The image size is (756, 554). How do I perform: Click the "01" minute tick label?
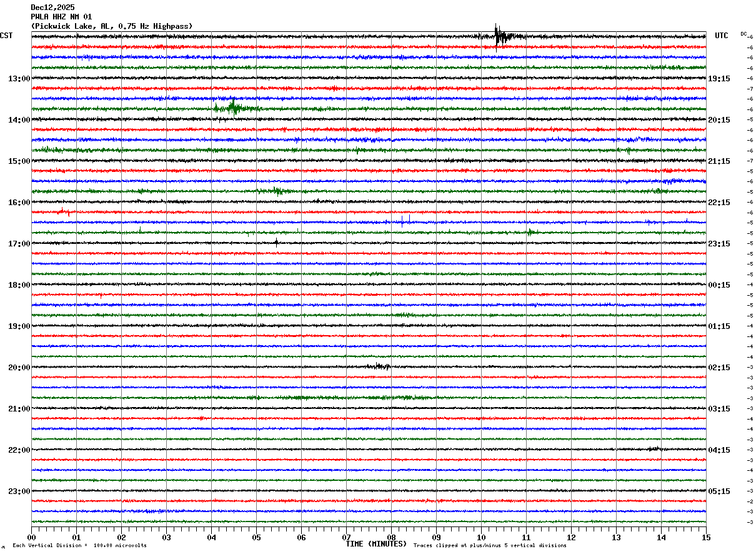[x=76, y=537]
